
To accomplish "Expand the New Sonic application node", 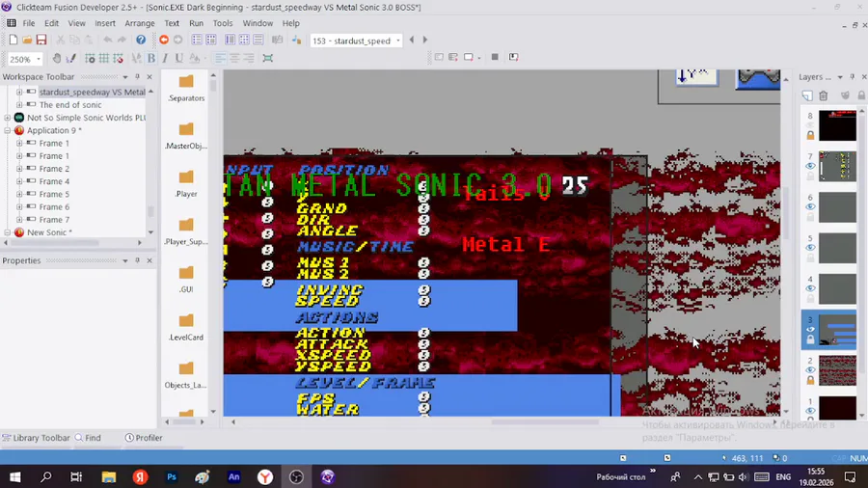I will pos(7,232).
